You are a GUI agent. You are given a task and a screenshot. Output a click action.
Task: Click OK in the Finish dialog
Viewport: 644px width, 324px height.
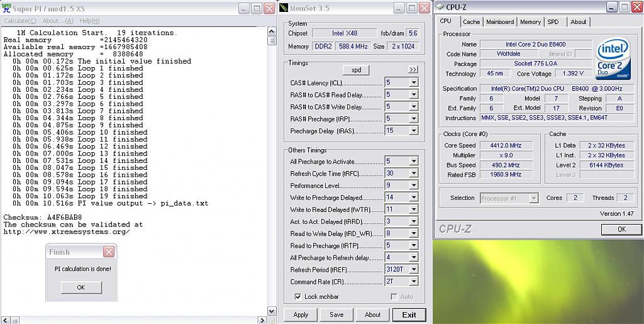[81, 288]
